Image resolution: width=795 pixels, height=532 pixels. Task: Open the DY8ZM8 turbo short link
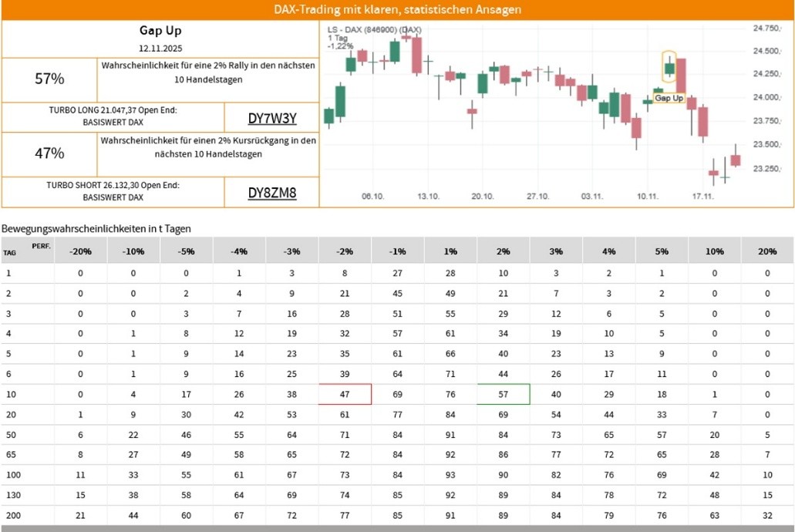click(x=271, y=193)
